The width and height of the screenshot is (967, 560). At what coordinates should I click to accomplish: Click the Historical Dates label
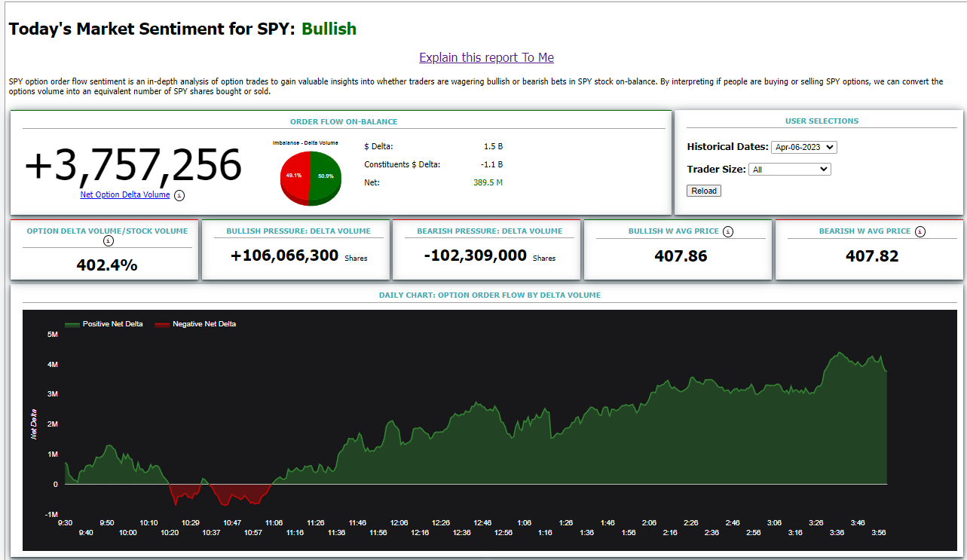pyautogui.click(x=727, y=147)
